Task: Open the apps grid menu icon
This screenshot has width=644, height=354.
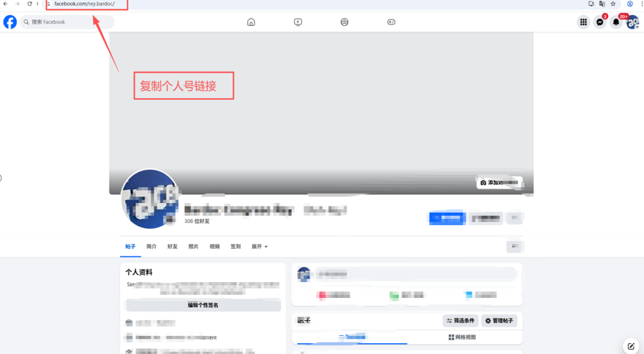Action: coord(583,22)
